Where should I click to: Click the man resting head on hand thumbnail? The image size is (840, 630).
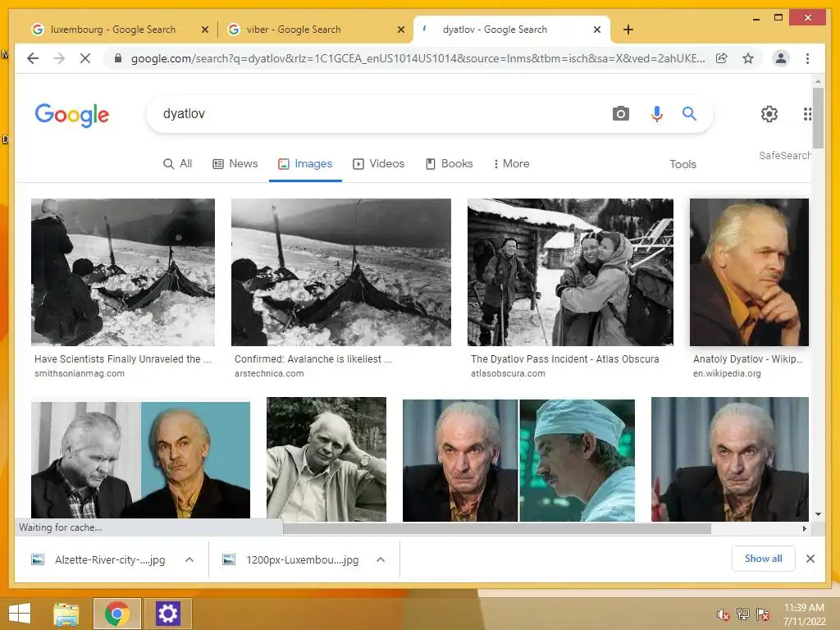coord(326,459)
